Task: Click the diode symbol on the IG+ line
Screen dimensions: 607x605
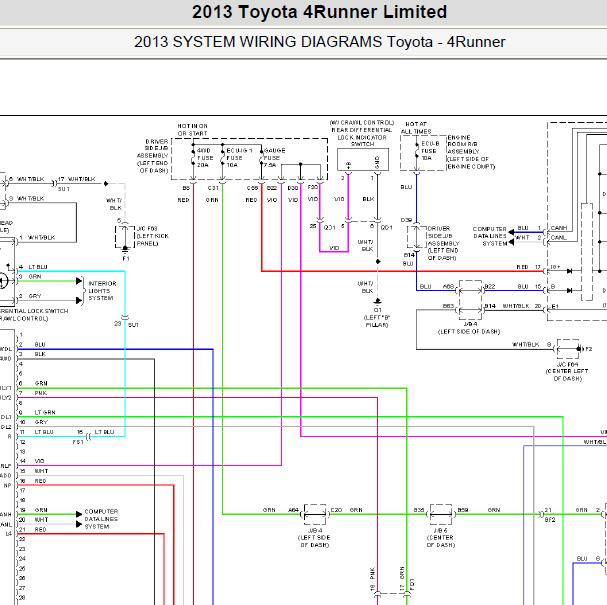Action: click(569, 271)
